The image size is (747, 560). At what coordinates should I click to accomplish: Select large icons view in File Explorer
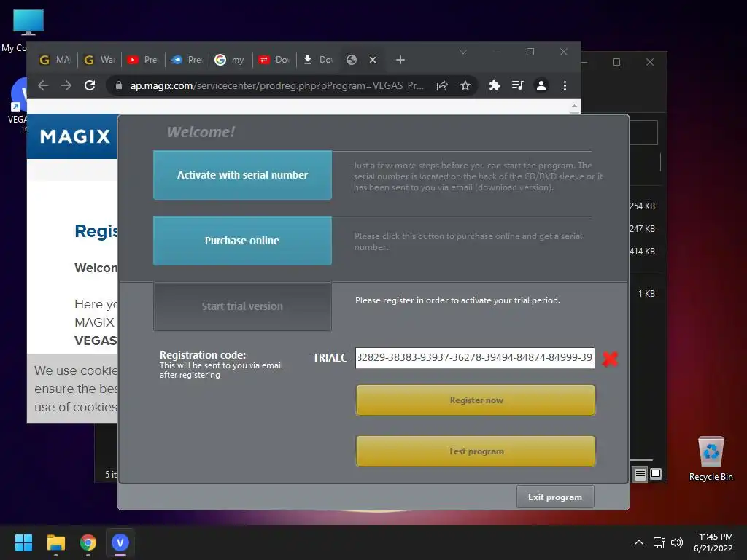(x=656, y=474)
